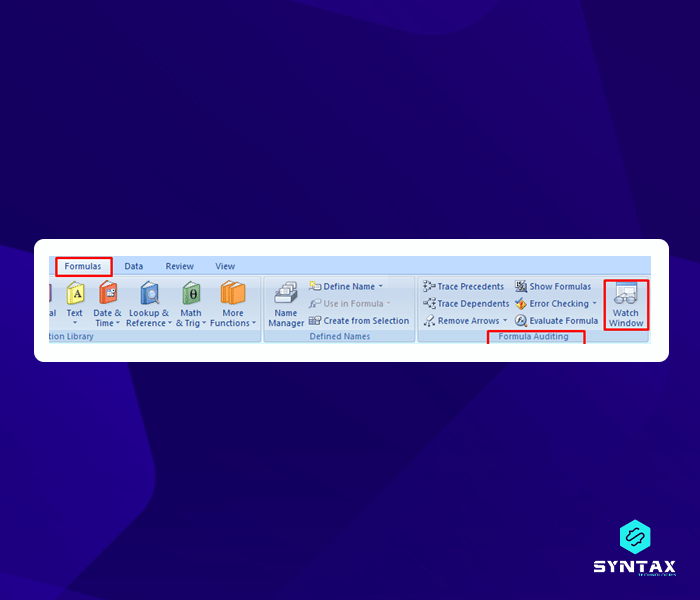Click the Show Formulas icon
This screenshot has height=600, width=700.
(x=521, y=286)
